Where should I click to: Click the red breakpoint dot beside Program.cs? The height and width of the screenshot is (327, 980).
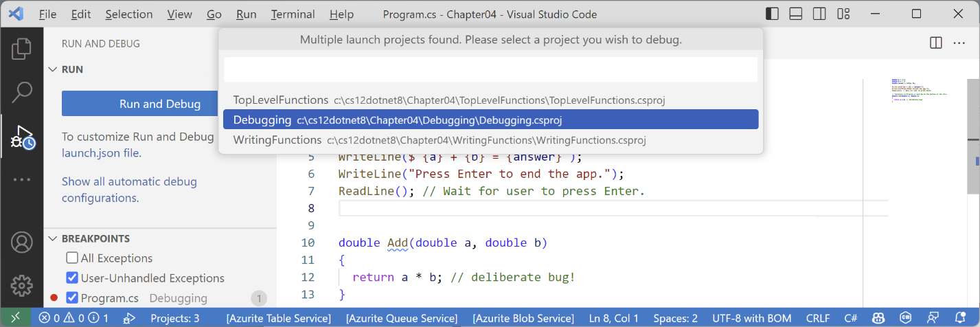point(54,298)
